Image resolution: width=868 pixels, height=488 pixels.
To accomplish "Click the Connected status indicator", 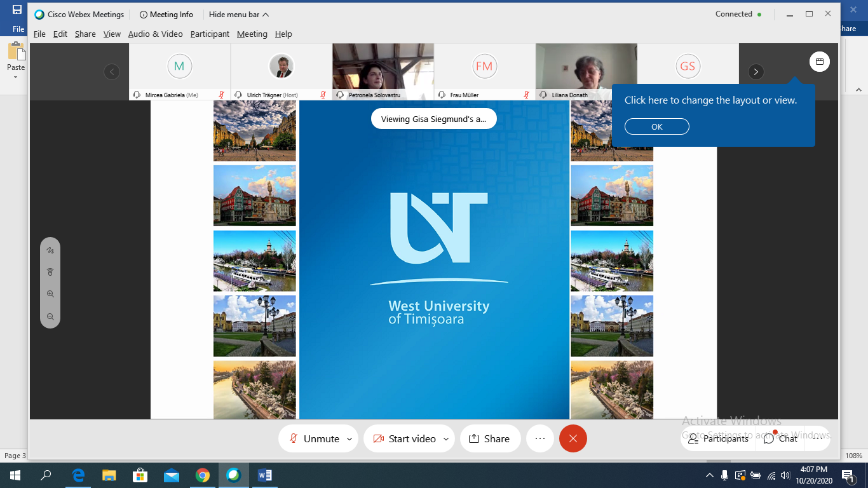I will 738,14.
